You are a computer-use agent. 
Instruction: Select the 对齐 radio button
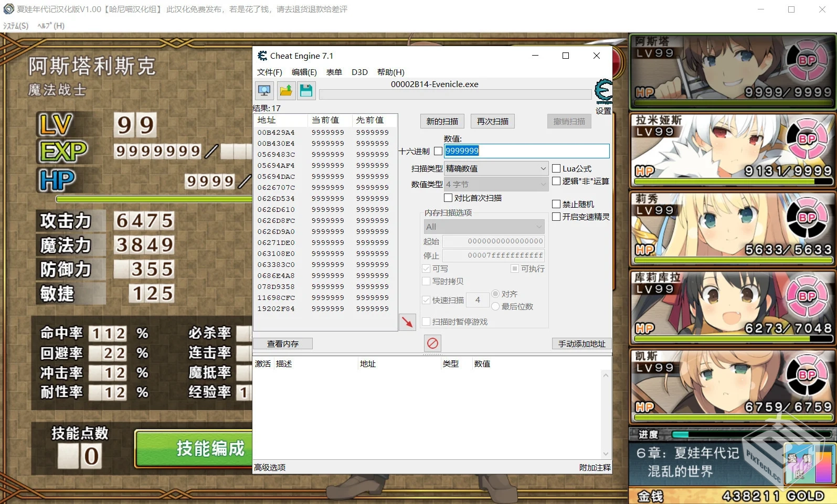(x=495, y=294)
